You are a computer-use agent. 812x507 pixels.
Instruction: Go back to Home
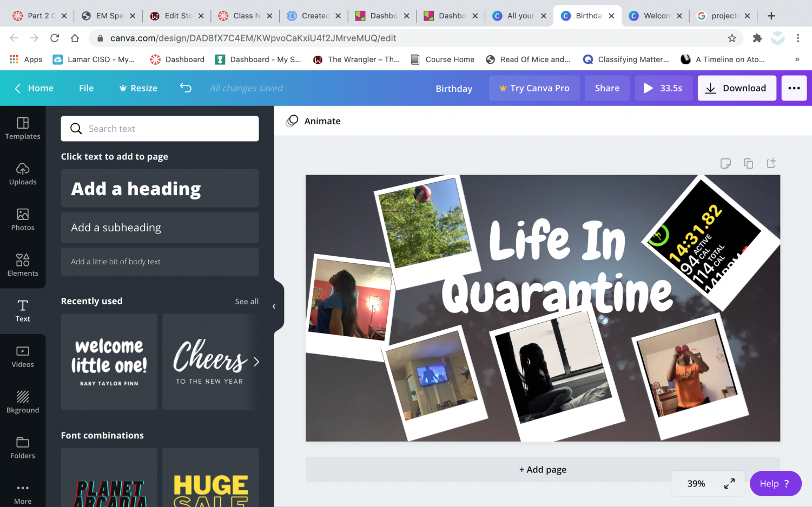pyautogui.click(x=34, y=88)
